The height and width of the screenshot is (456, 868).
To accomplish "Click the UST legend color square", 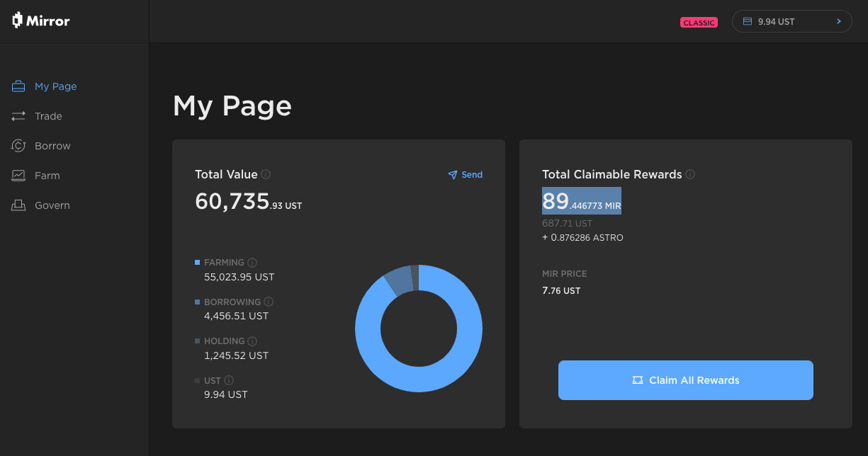I will [198, 380].
